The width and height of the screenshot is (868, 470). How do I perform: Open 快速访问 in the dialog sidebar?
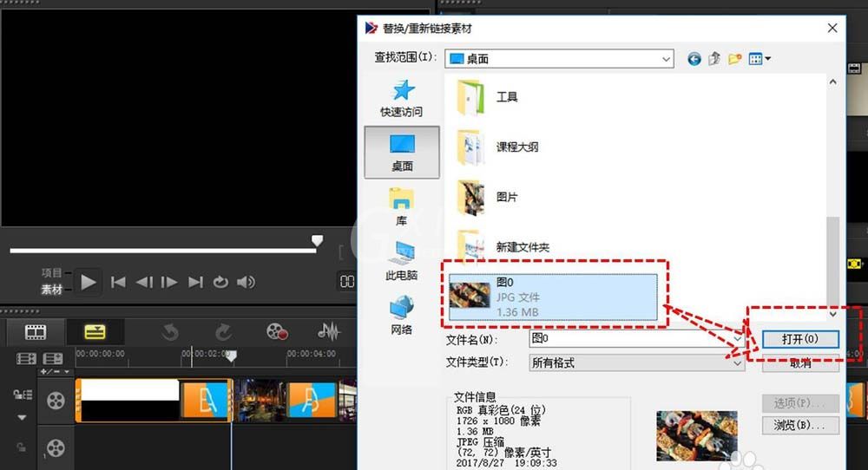402,99
